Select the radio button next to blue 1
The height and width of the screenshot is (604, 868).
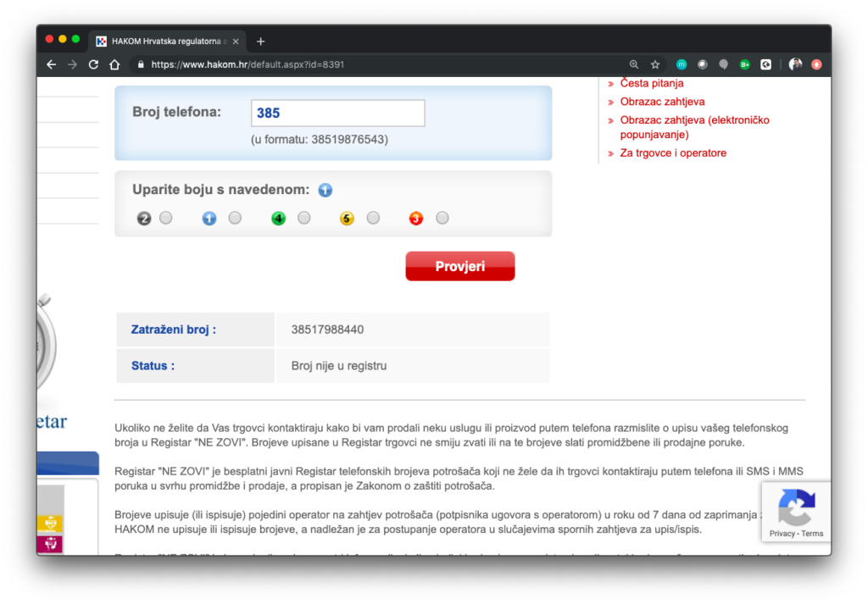coord(235,218)
